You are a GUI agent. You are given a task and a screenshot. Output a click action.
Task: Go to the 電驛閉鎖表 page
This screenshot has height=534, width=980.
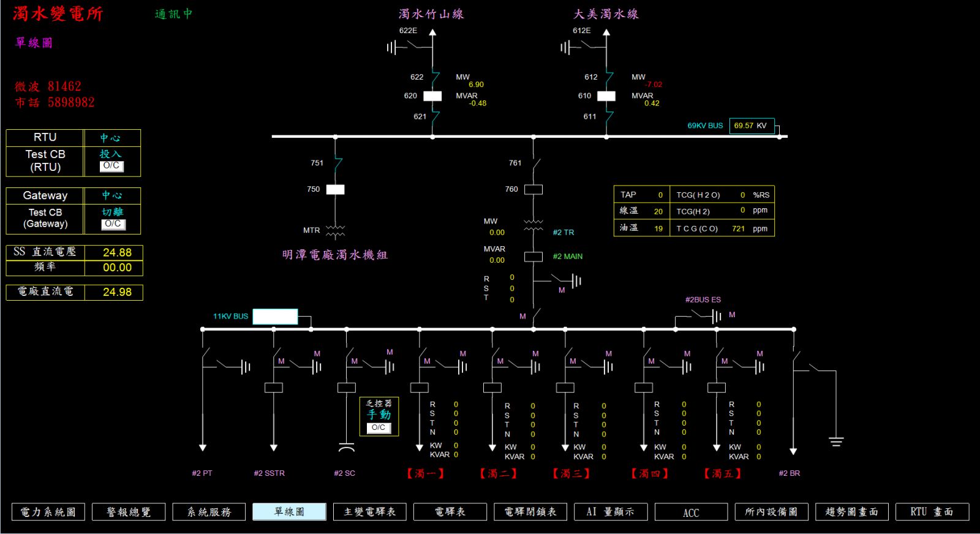pos(530,512)
